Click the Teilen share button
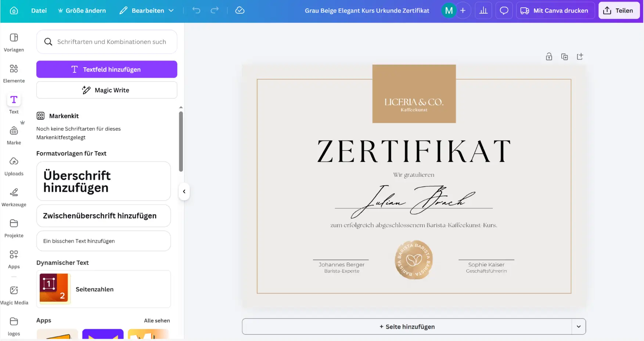The image size is (644, 341). point(619,11)
